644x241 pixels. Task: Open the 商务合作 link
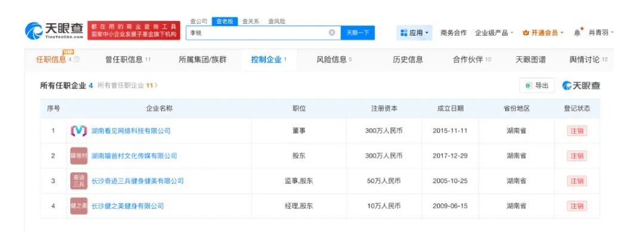[x=453, y=32]
